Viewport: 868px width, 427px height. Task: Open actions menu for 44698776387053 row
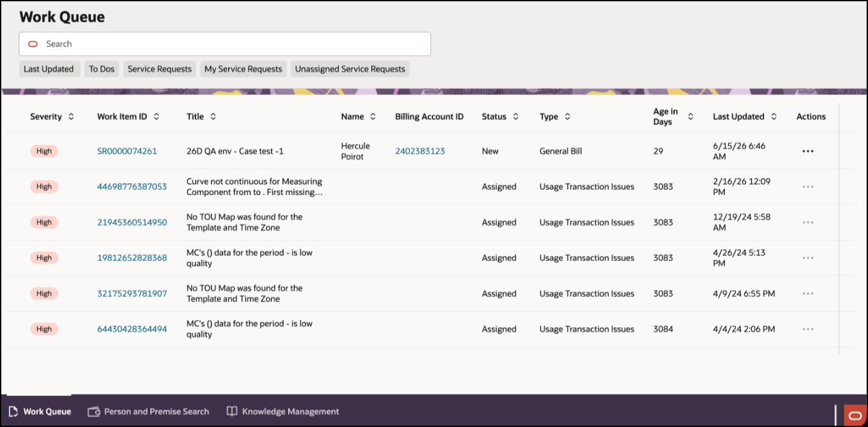tap(808, 187)
